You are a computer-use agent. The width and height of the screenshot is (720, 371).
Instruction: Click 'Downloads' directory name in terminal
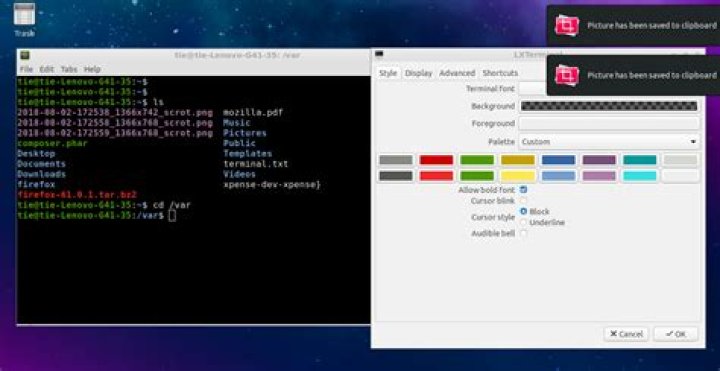click(x=41, y=174)
